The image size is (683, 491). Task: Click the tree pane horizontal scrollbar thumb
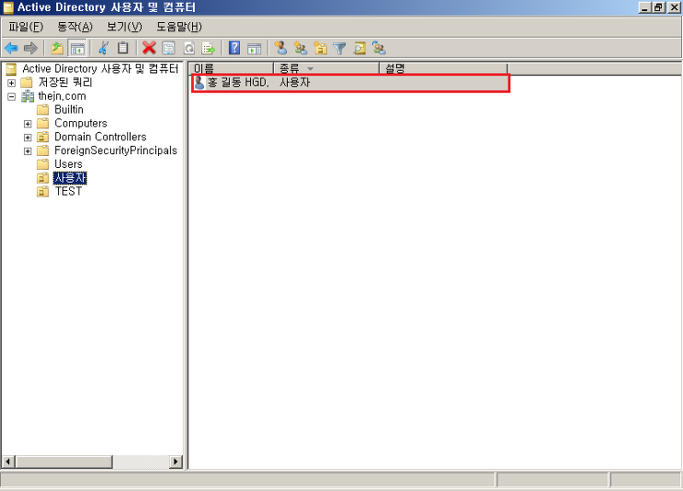(x=64, y=461)
